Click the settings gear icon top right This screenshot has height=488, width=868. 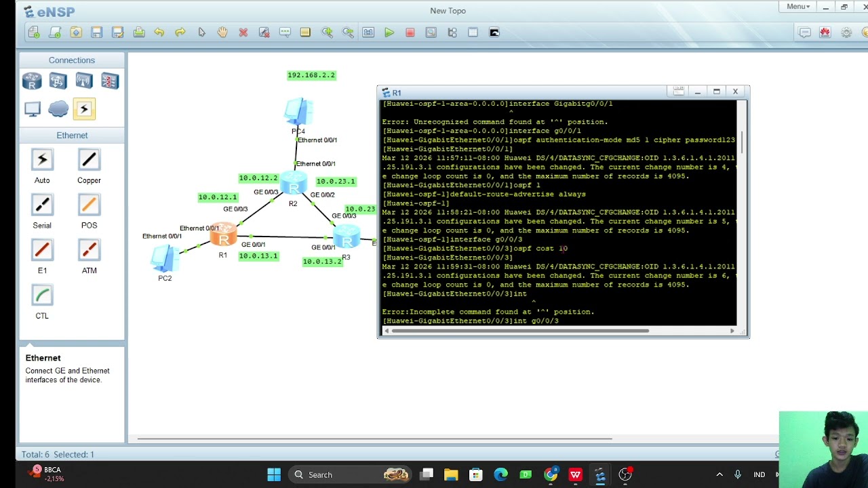846,32
